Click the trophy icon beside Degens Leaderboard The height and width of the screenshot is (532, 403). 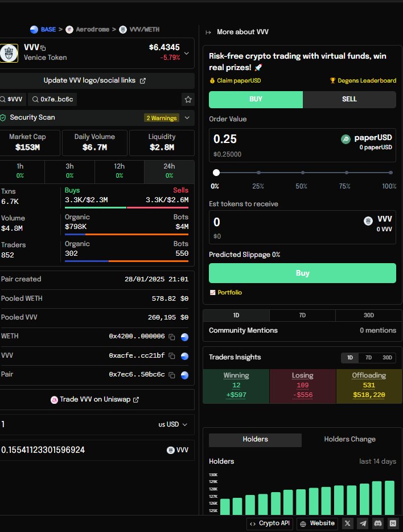tap(332, 80)
